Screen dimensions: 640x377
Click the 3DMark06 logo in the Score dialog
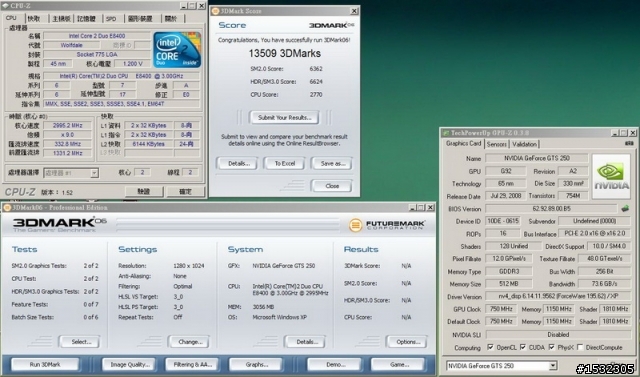coord(331,25)
